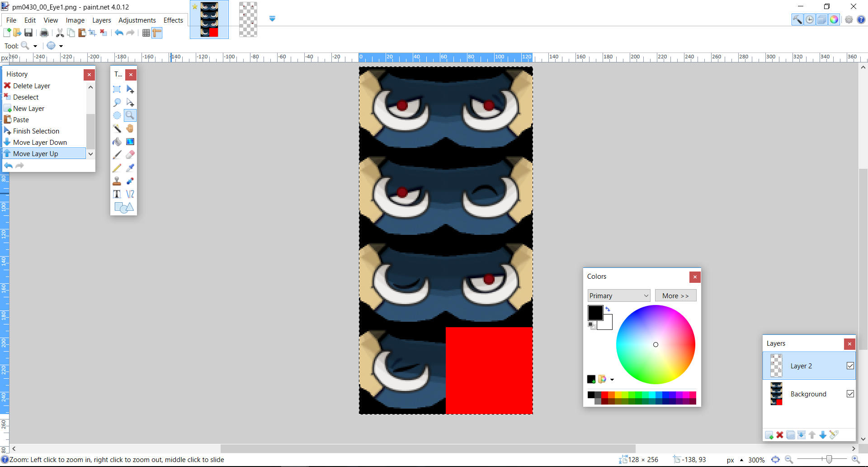
Task: Click the Print icon in toolbar
Action: pos(44,33)
